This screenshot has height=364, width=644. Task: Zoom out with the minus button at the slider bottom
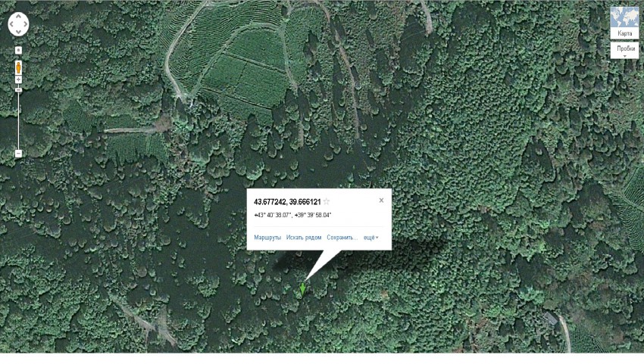click(x=18, y=154)
